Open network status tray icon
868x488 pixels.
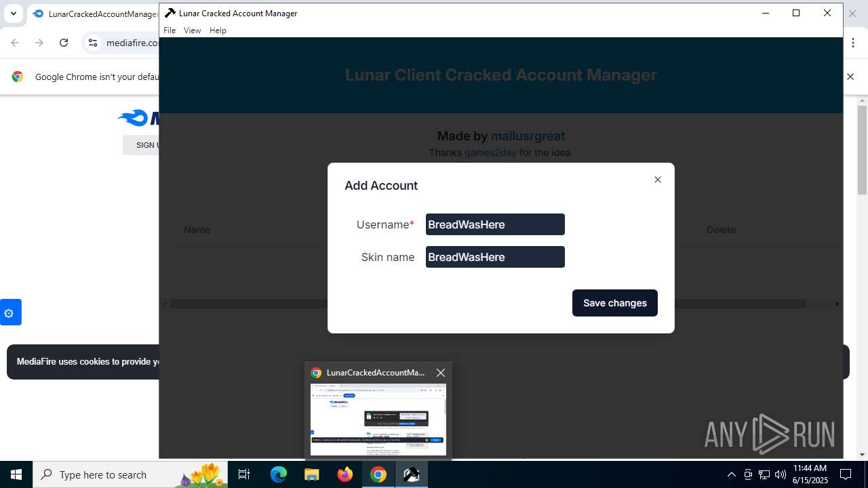pyautogui.click(x=764, y=474)
